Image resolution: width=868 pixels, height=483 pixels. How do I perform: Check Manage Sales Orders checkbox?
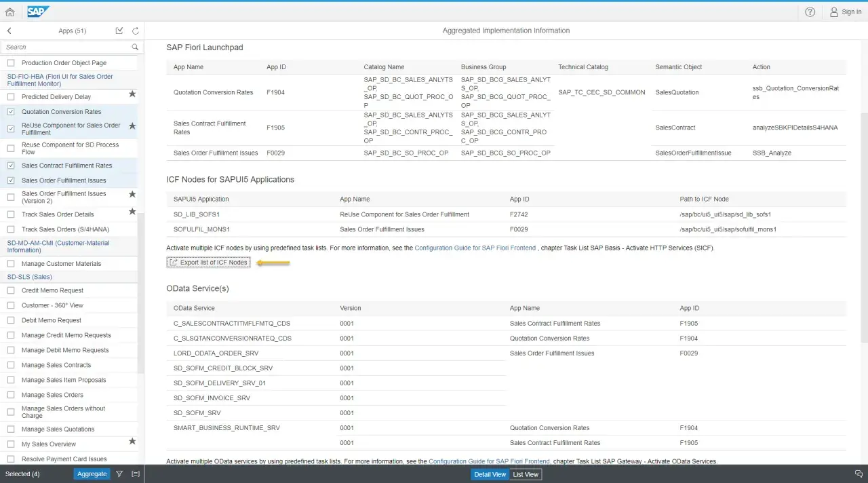[x=11, y=395]
